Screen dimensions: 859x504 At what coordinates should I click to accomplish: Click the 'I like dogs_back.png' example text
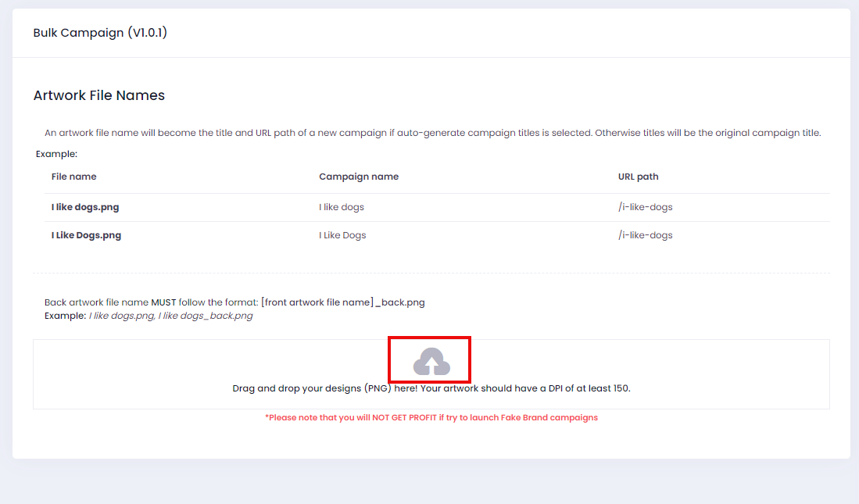click(x=206, y=316)
